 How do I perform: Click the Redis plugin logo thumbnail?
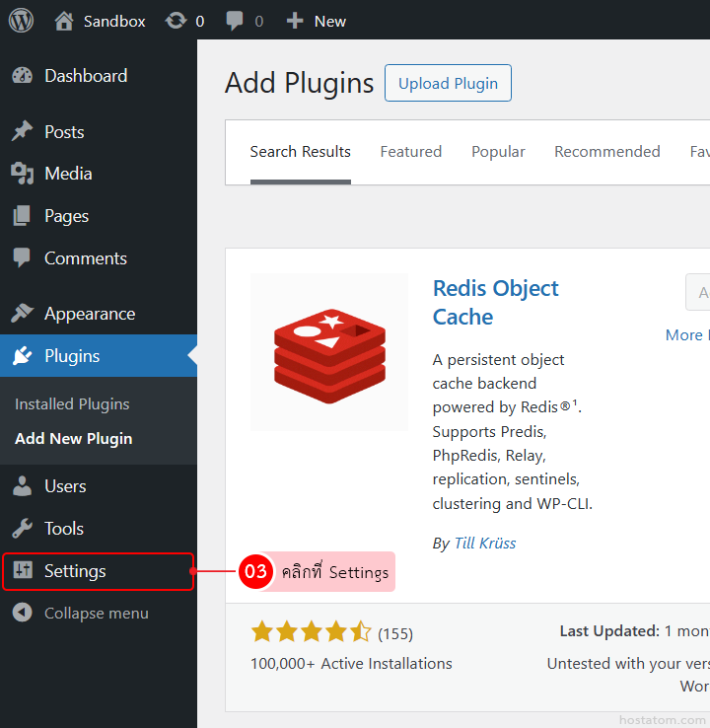(x=328, y=352)
